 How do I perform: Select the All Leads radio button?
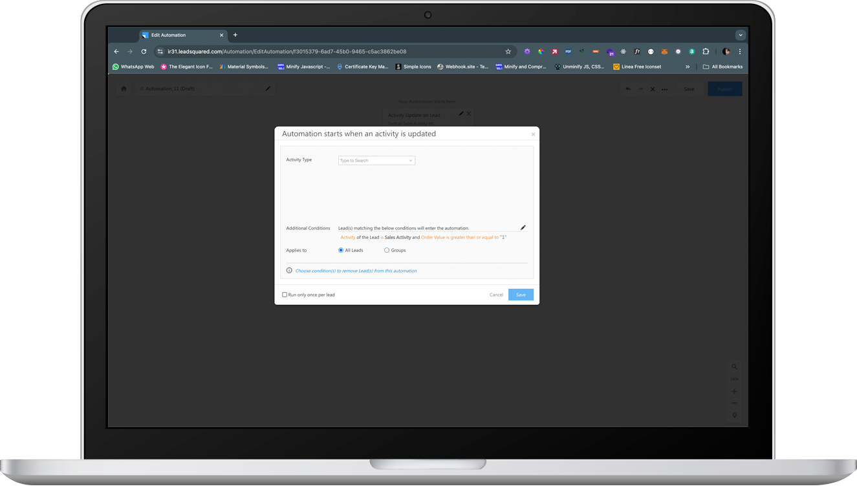pyautogui.click(x=341, y=250)
